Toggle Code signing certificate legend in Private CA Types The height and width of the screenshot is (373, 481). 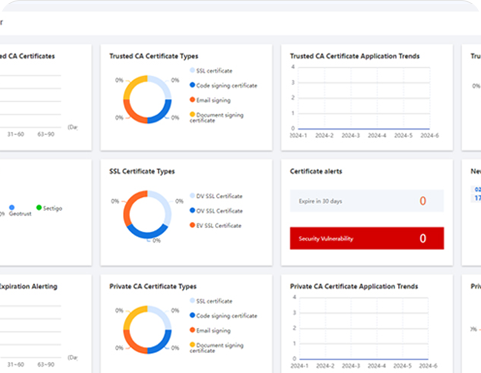tap(223, 316)
